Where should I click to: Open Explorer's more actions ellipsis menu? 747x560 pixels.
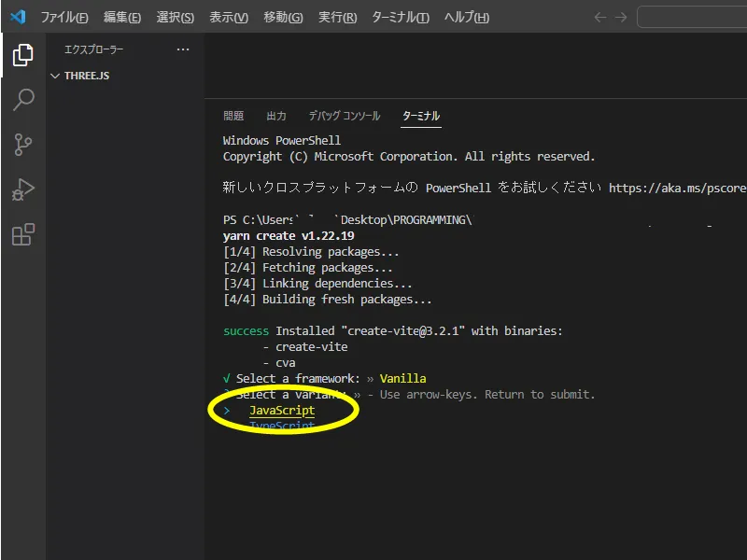(x=183, y=49)
